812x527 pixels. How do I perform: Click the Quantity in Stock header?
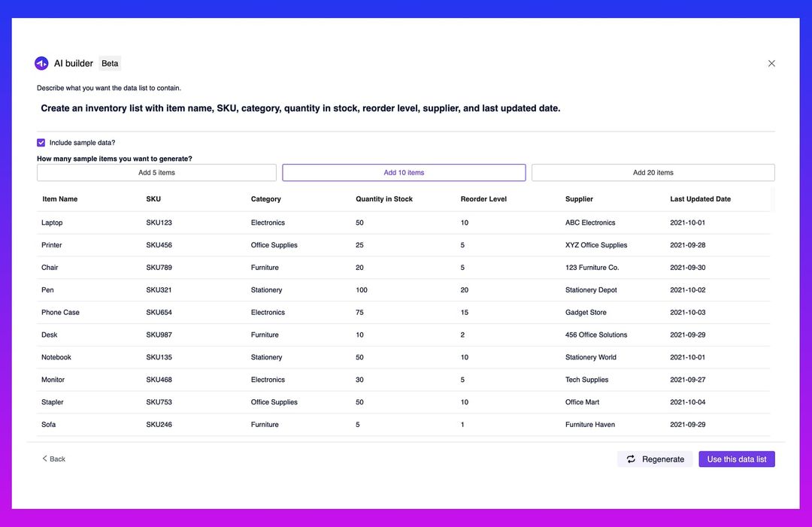384,198
